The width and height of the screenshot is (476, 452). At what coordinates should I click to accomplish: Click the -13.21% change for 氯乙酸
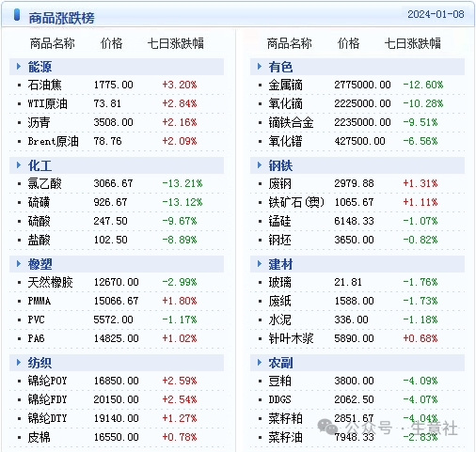tap(182, 183)
